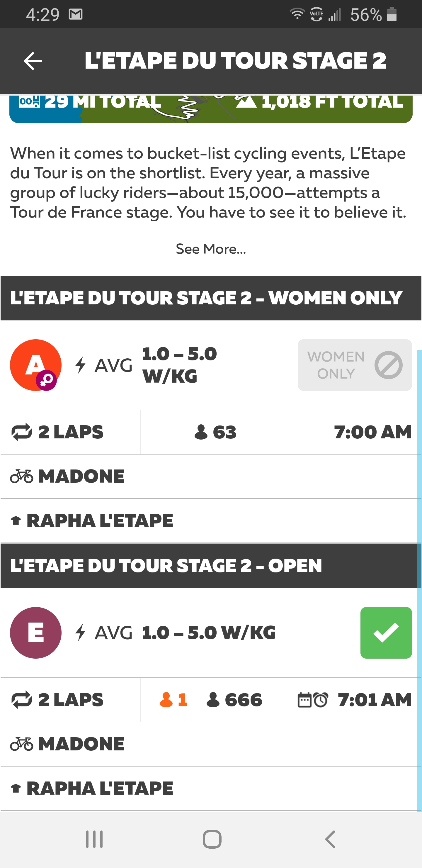Viewport: 422px width, 868px height.
Task: Tap the Android recent apps button
Action: [x=94, y=839]
